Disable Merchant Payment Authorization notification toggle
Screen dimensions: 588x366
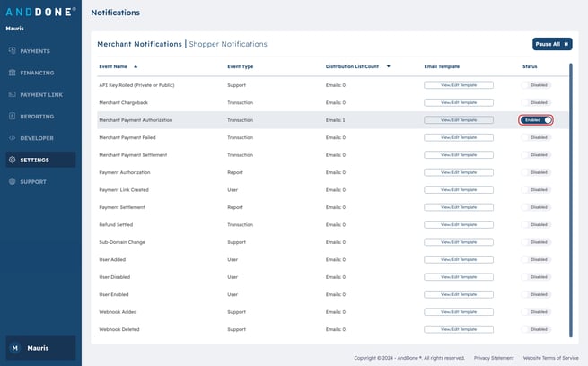pyautogui.click(x=536, y=119)
